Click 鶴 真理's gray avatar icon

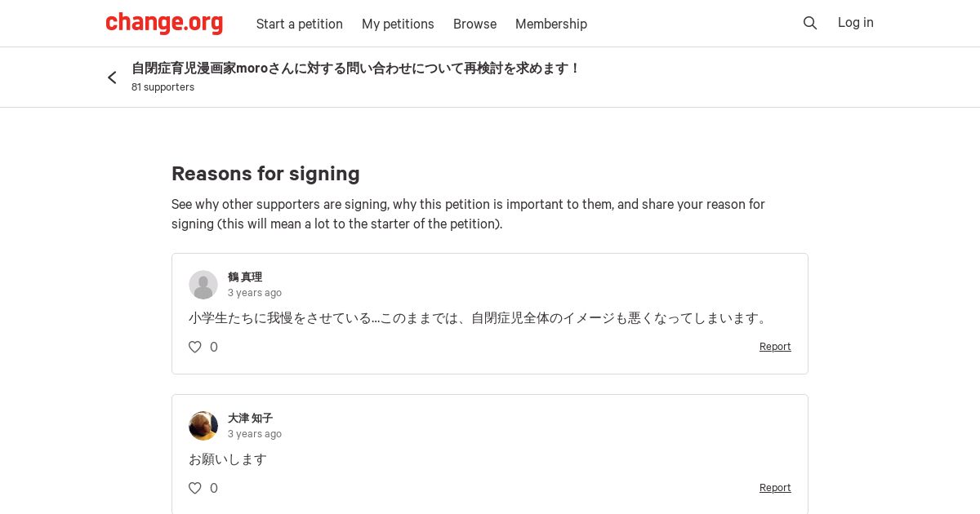point(203,285)
